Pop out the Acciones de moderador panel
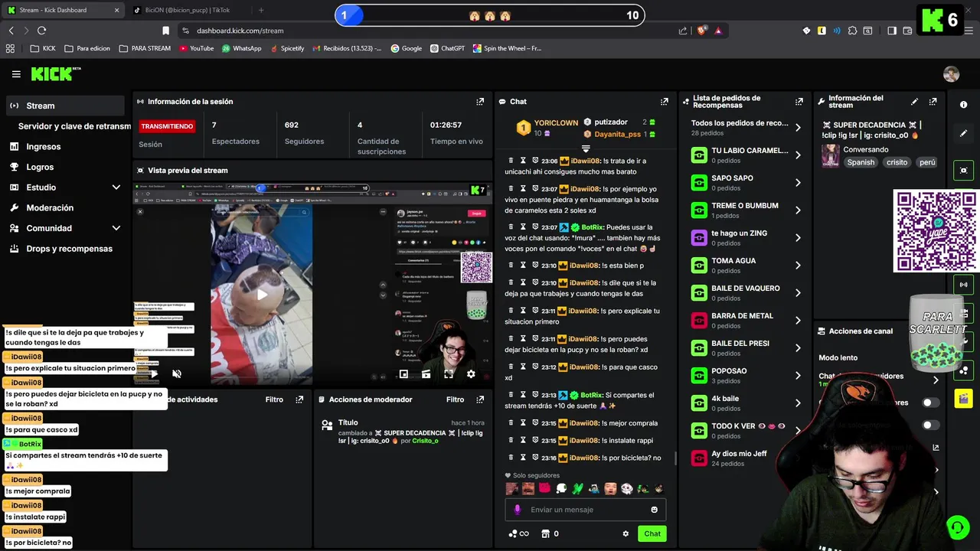 coord(480,399)
